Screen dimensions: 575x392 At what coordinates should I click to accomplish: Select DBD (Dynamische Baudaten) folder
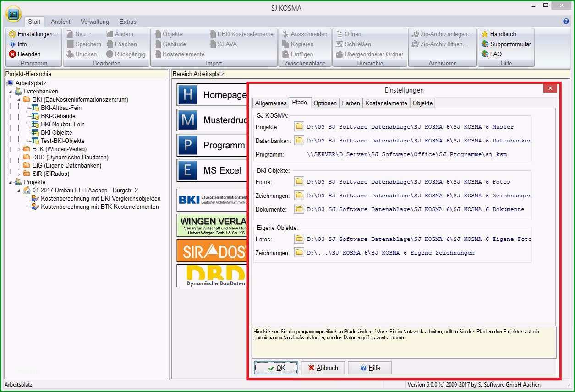(x=70, y=157)
